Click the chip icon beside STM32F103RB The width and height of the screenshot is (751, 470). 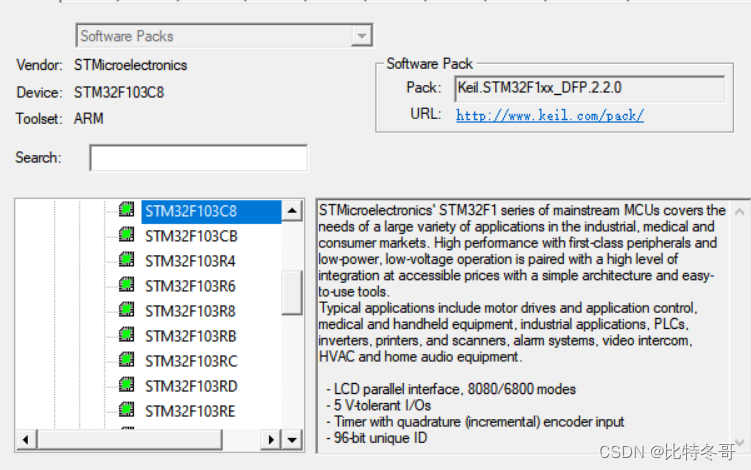126,334
